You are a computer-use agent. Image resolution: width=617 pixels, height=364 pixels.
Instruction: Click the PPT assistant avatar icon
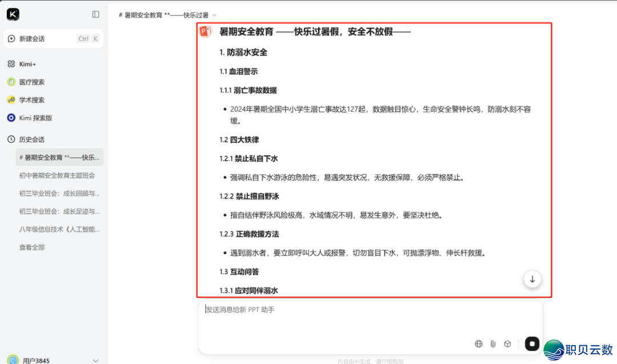click(x=206, y=31)
